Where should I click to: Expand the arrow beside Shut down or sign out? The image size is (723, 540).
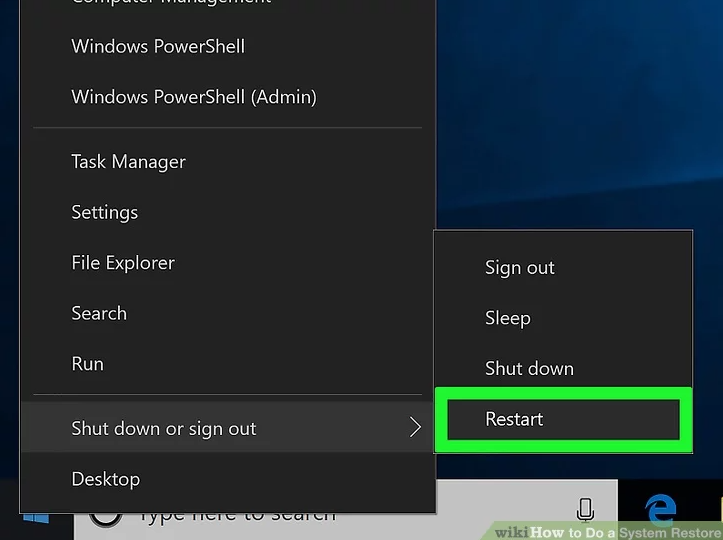tap(415, 428)
